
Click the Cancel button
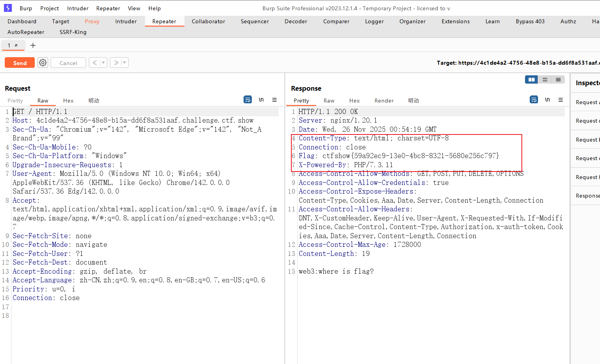[68, 63]
